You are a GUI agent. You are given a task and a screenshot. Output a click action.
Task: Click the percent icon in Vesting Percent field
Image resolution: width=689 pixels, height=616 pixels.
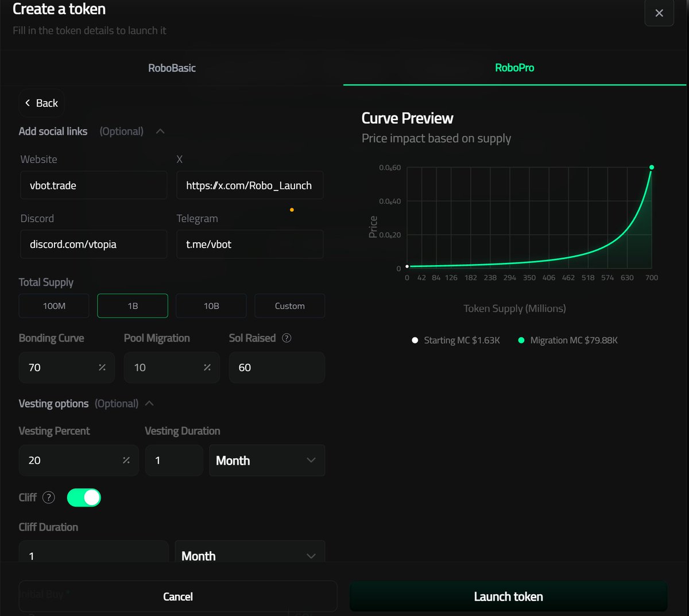127,460
